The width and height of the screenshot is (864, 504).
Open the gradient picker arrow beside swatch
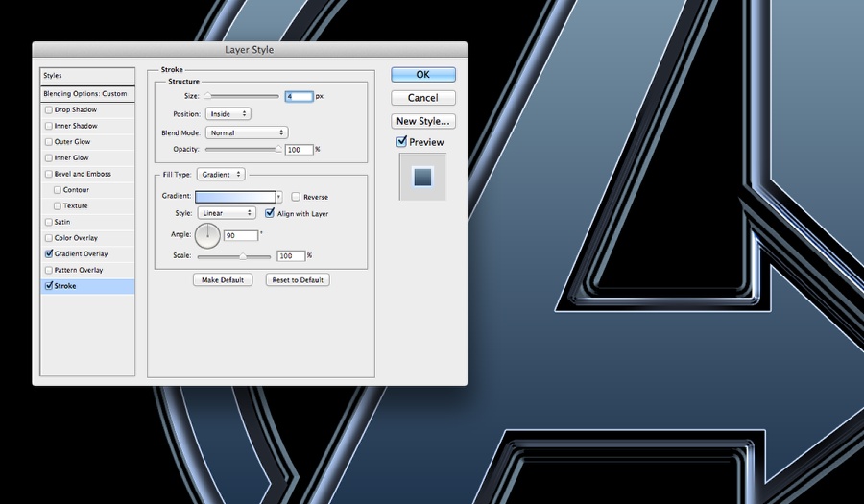(x=279, y=197)
